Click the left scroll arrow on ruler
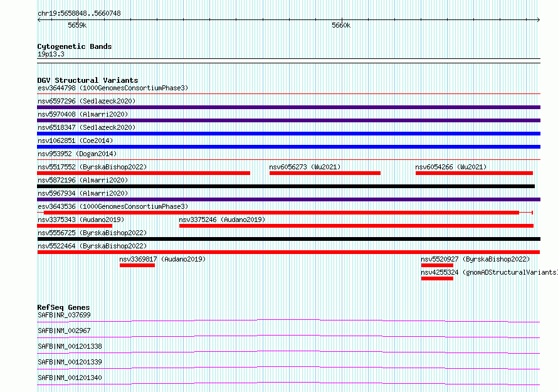558x392 pixels. tap(39, 20)
